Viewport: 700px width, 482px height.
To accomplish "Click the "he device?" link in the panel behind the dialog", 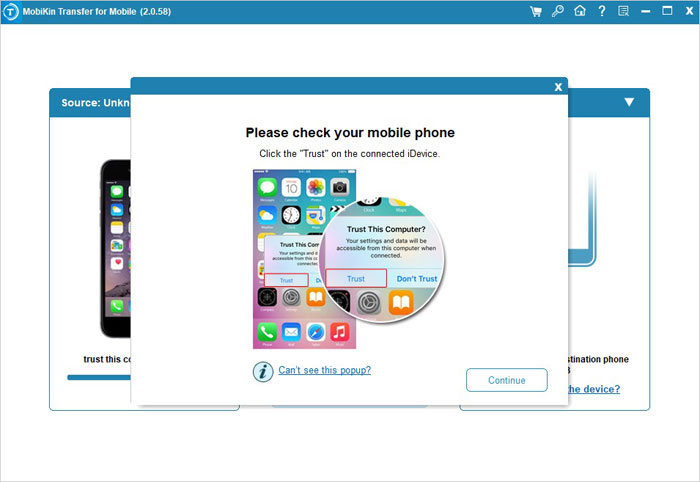I will pyautogui.click(x=594, y=389).
